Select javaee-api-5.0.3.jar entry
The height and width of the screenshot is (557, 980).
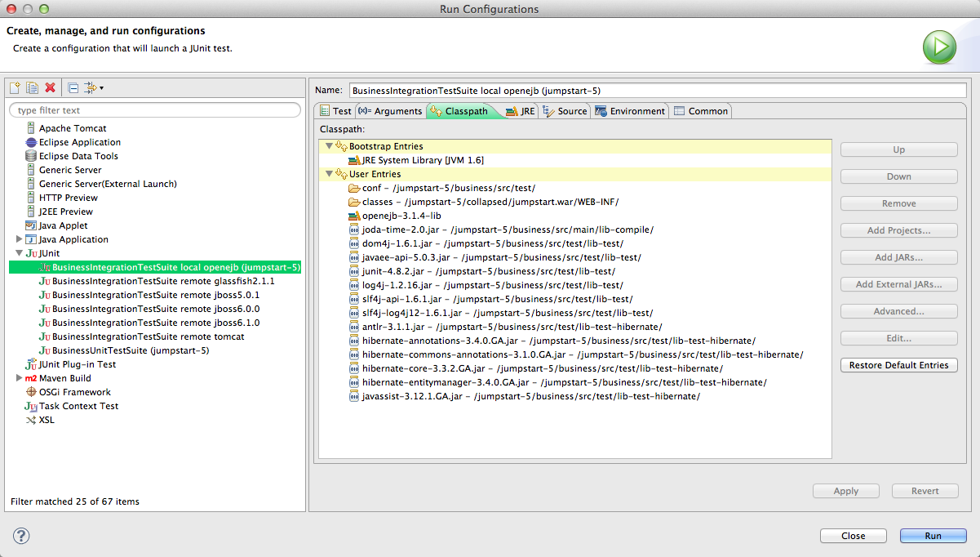point(494,257)
